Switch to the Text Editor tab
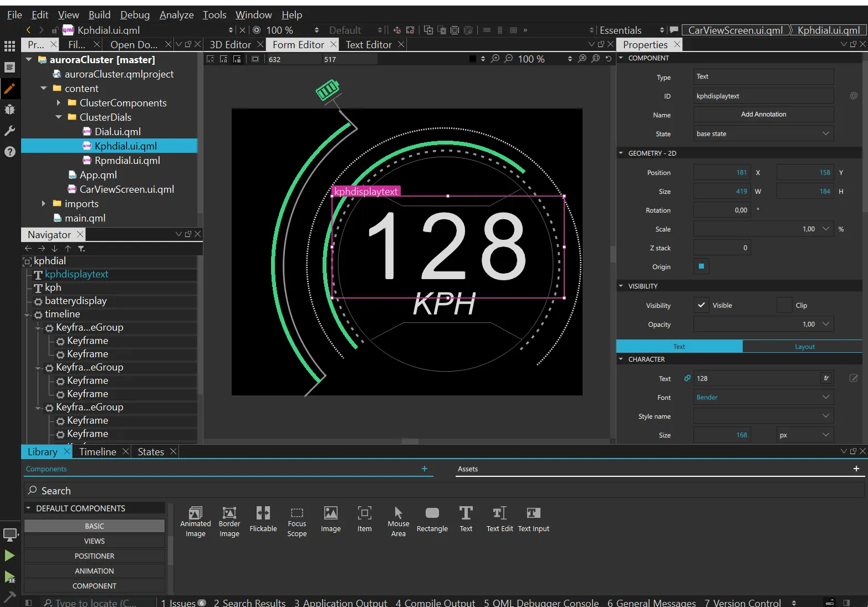 (x=368, y=44)
